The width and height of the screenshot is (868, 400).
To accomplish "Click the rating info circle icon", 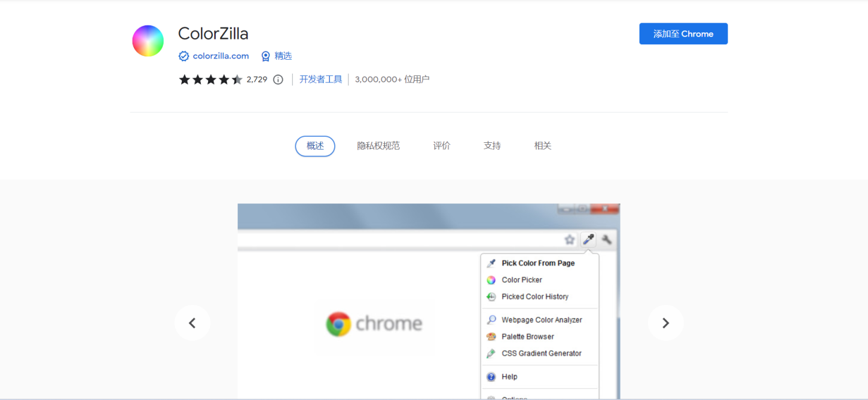I will pos(278,79).
